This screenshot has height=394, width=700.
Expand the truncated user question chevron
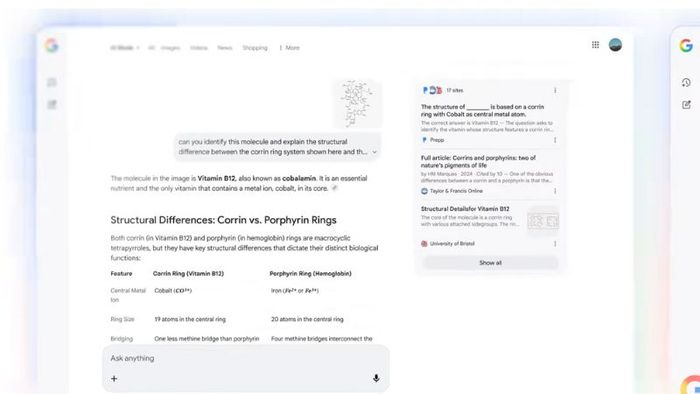pyautogui.click(x=374, y=152)
